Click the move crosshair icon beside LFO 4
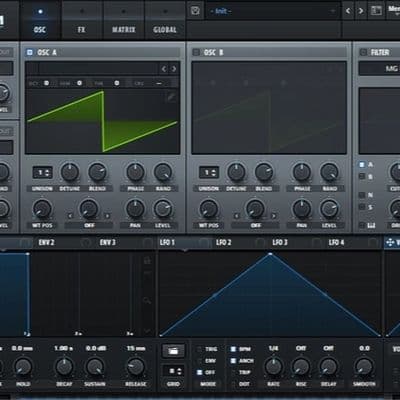400x400 pixels. click(x=389, y=242)
